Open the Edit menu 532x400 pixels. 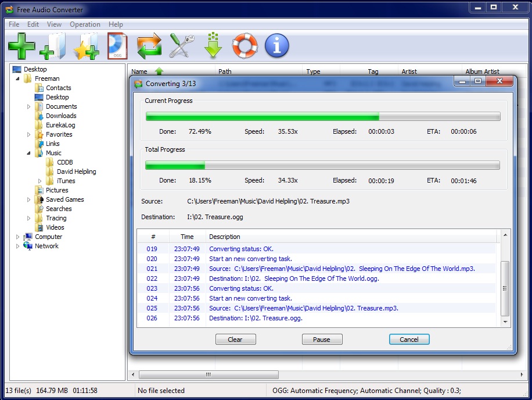(x=33, y=24)
